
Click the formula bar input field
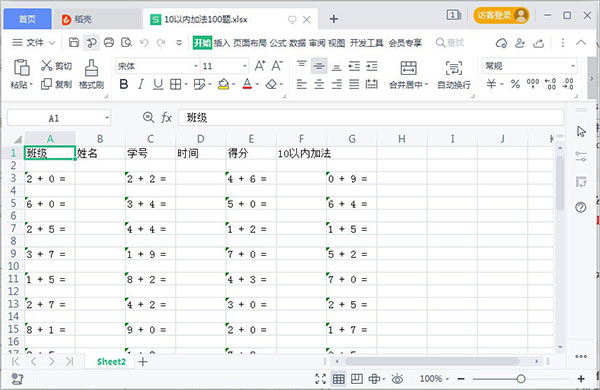coord(371,117)
